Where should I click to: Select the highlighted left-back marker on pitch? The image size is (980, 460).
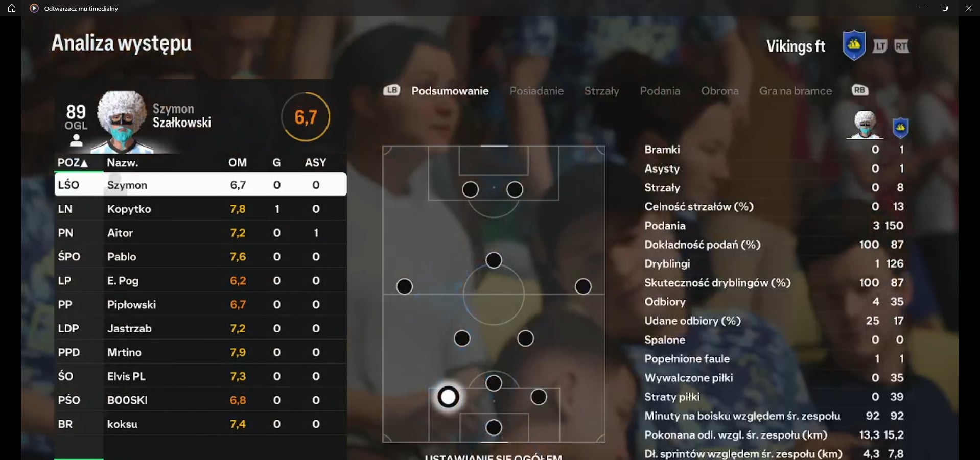tap(448, 397)
